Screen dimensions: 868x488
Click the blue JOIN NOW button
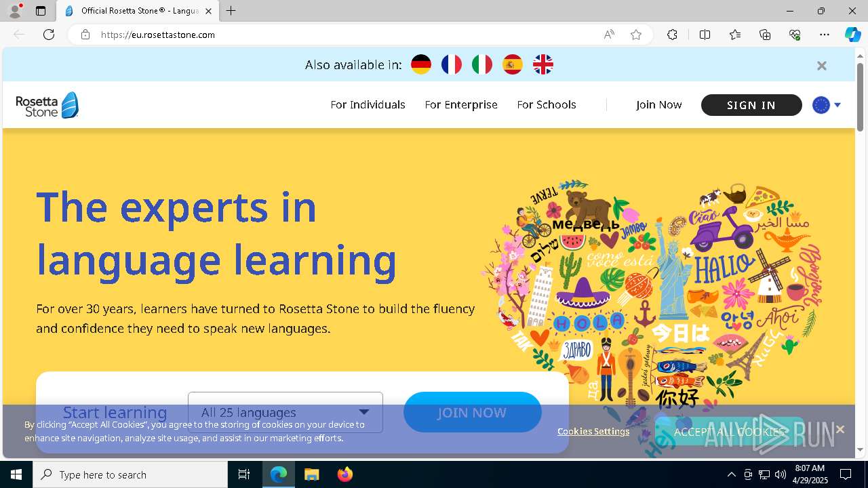pyautogui.click(x=473, y=412)
